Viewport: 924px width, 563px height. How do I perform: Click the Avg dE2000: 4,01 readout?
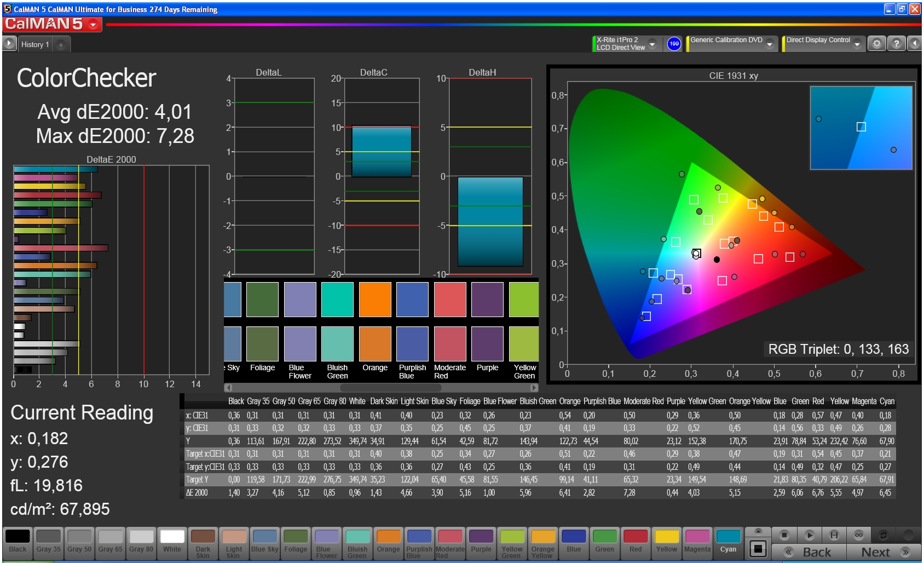point(114,112)
